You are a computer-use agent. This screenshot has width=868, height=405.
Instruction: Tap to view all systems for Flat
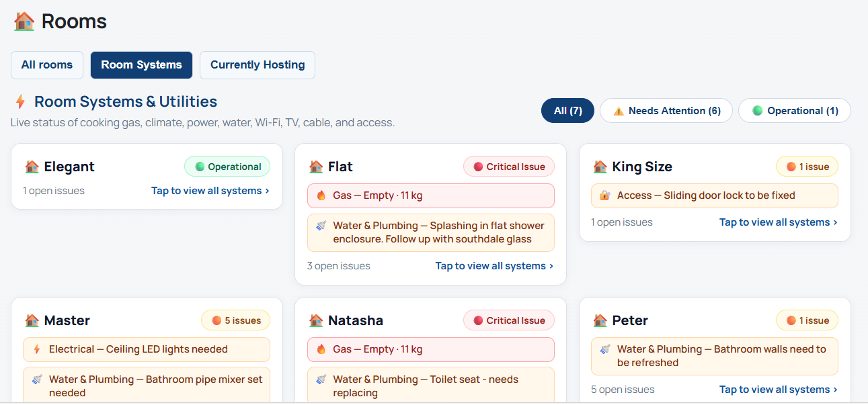pos(495,266)
